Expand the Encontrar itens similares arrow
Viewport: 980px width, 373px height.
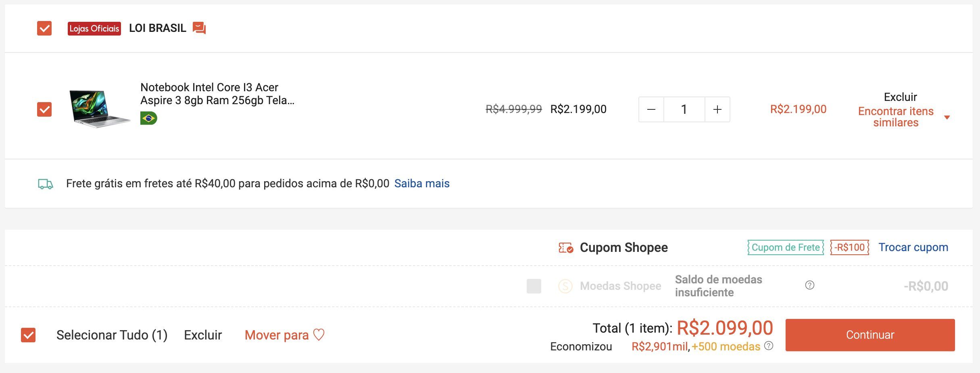[947, 117]
